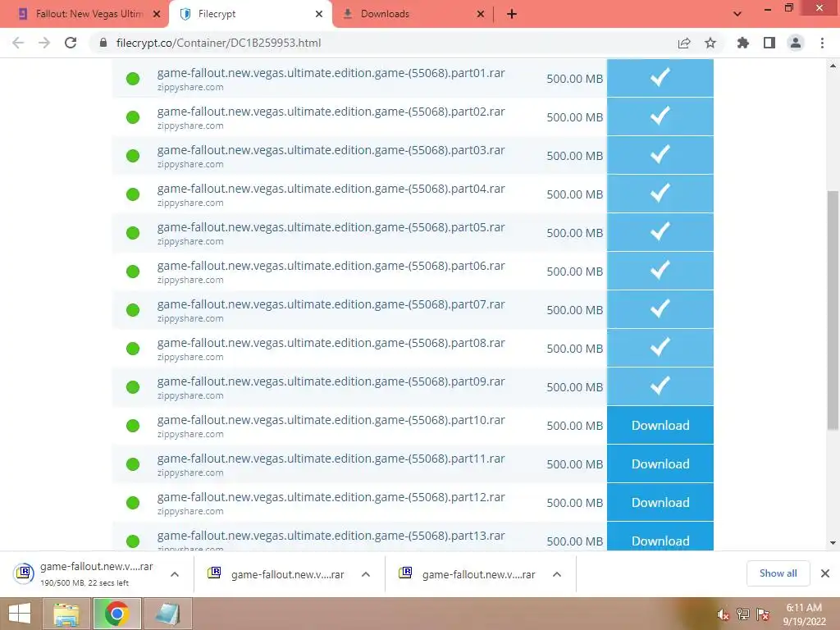Click the checkmark for part05.rar

click(660, 232)
